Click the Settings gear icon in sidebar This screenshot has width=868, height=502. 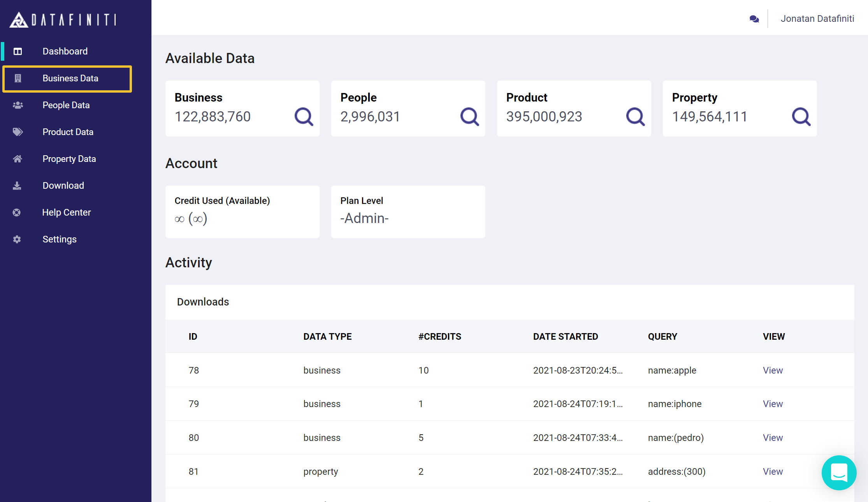coord(17,239)
